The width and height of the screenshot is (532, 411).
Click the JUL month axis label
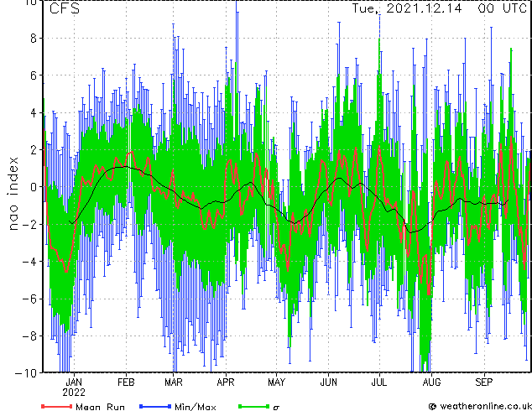click(379, 382)
